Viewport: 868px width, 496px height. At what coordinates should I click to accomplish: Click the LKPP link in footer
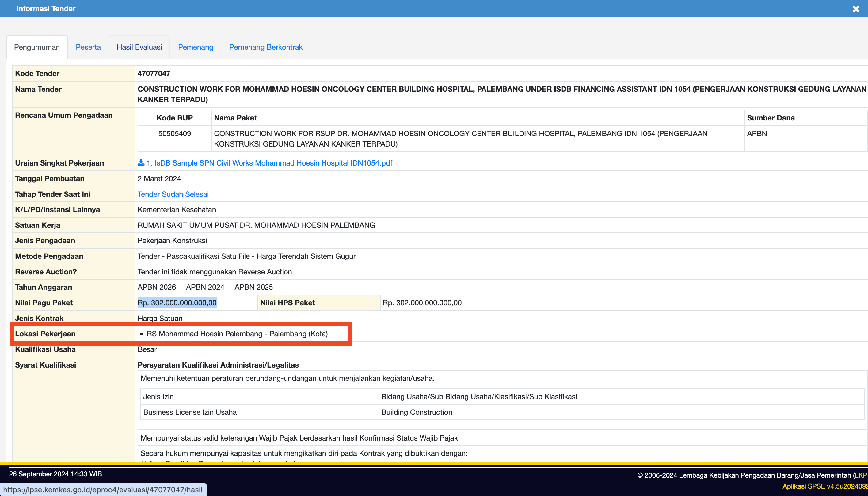(861, 475)
